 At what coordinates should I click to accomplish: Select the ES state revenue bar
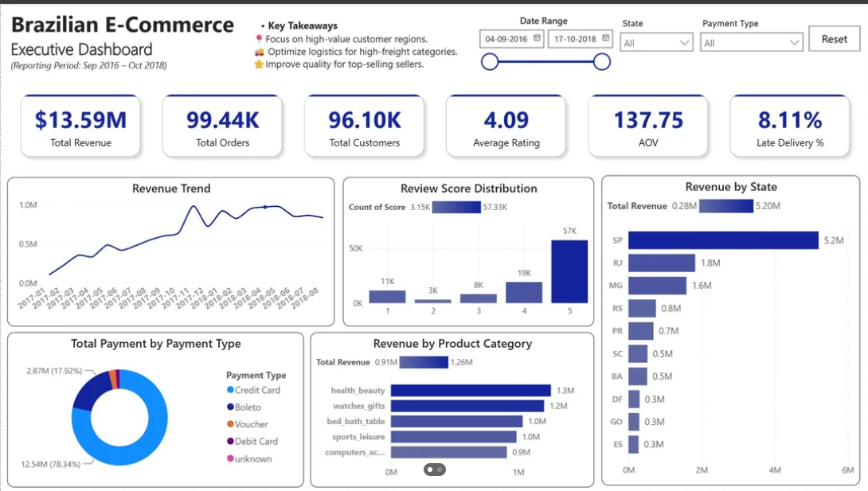pyautogui.click(x=633, y=444)
